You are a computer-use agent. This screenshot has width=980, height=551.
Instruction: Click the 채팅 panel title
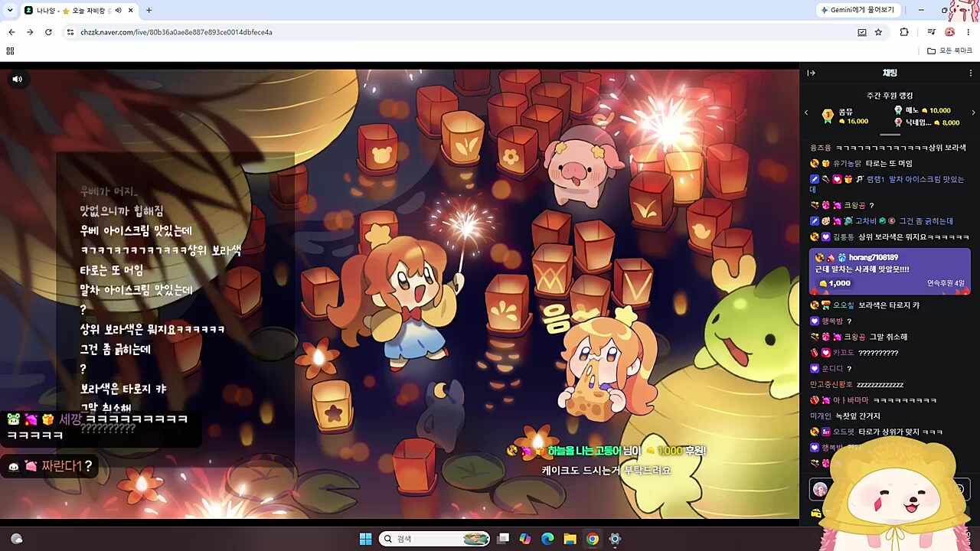click(x=890, y=73)
